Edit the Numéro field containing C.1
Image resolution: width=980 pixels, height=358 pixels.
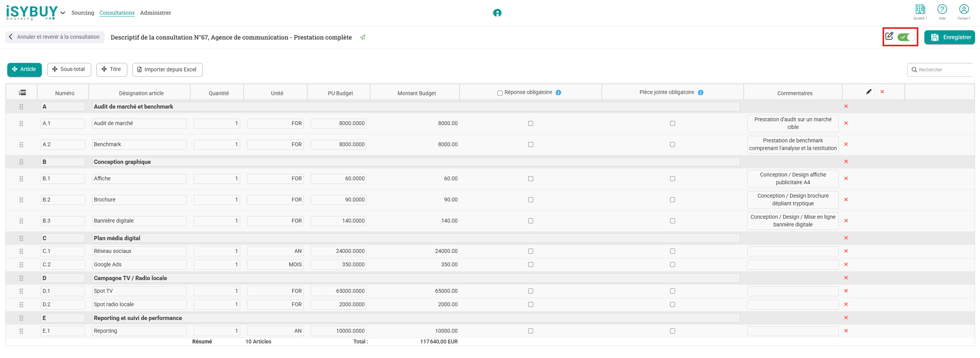[63, 251]
